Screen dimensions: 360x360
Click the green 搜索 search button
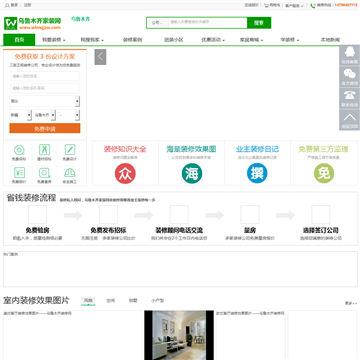[259, 23]
